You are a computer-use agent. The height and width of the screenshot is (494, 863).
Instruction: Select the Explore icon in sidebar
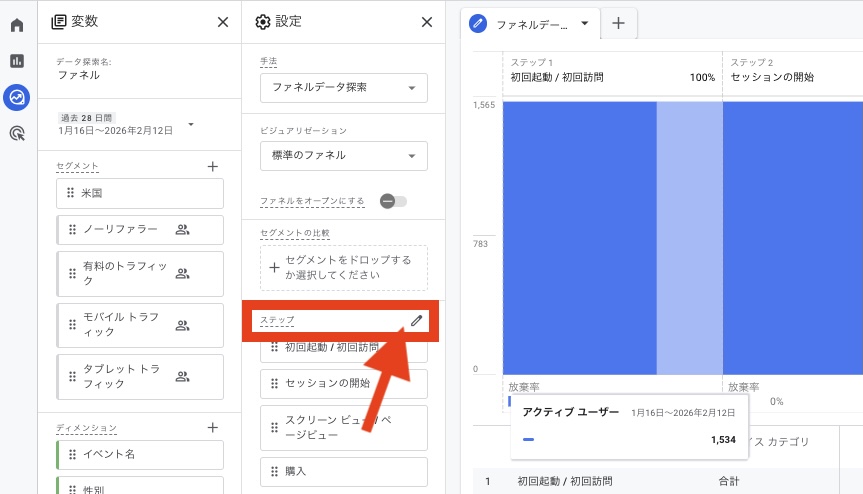point(17,97)
